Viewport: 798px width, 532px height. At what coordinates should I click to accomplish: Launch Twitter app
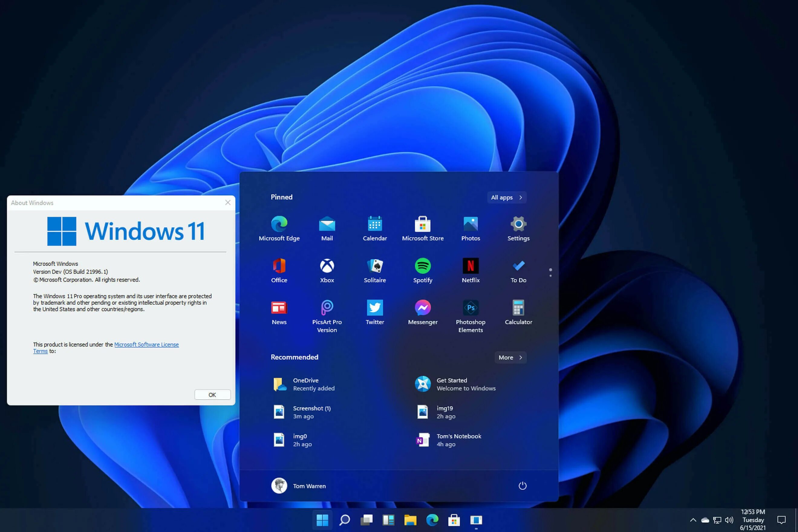coord(375,312)
